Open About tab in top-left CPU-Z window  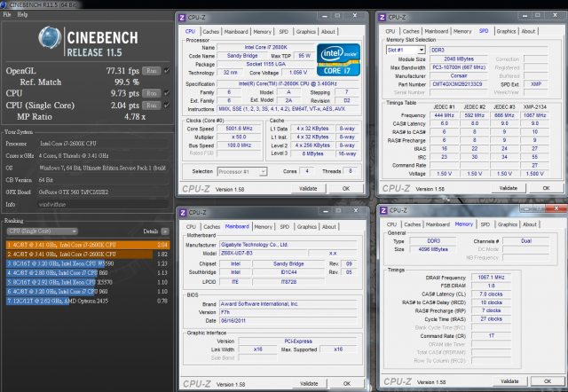[x=327, y=32]
